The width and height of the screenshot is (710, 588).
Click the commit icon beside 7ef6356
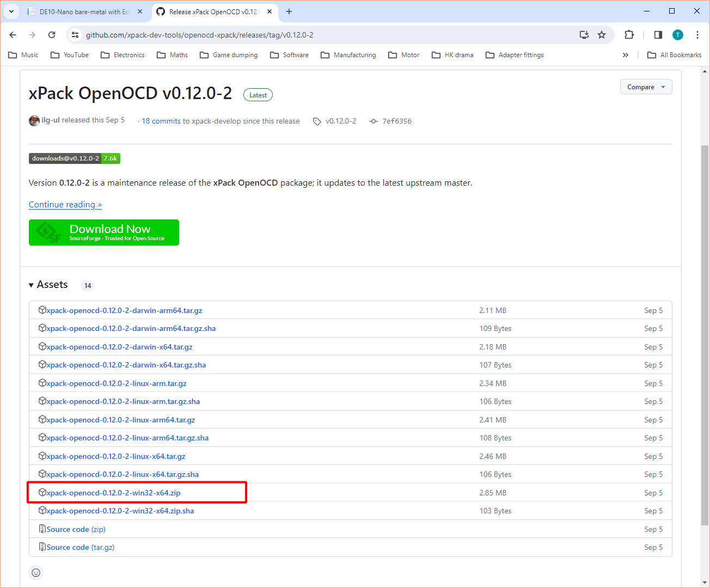(374, 121)
